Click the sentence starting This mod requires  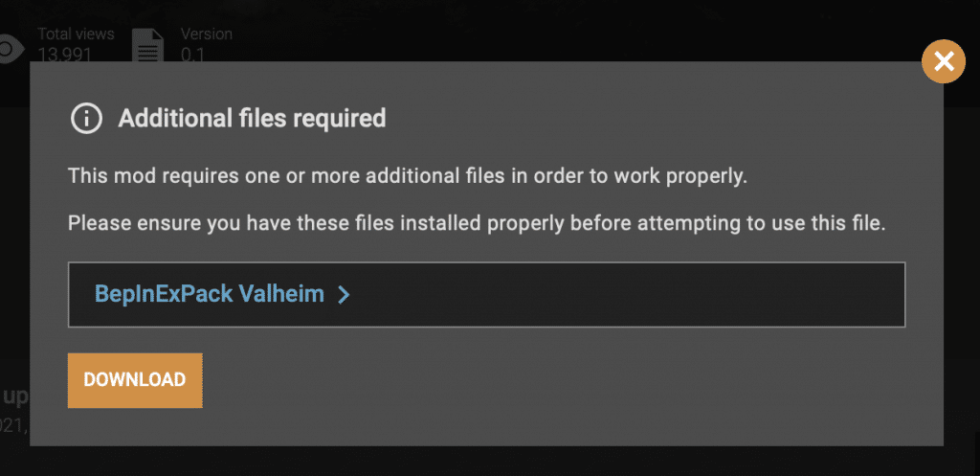408,176
